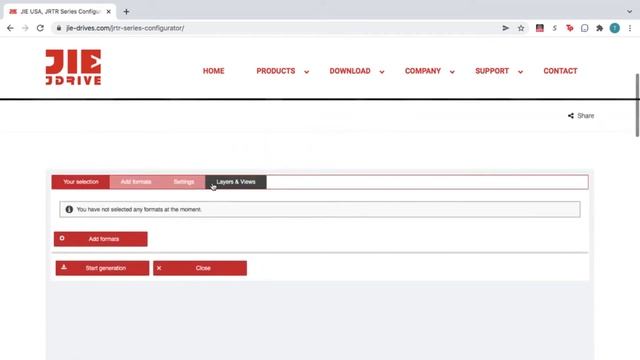Click the site lock icon
Viewport: 640px width, 360px height.
click(x=59, y=28)
